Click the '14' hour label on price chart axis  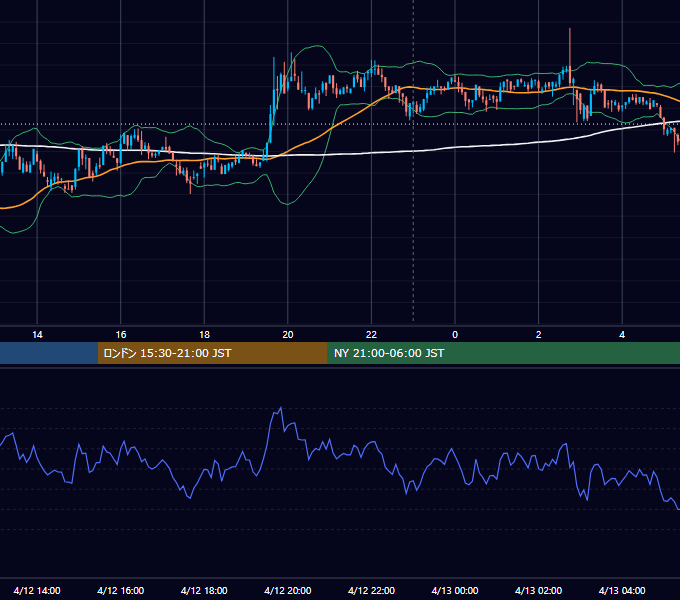click(37, 335)
